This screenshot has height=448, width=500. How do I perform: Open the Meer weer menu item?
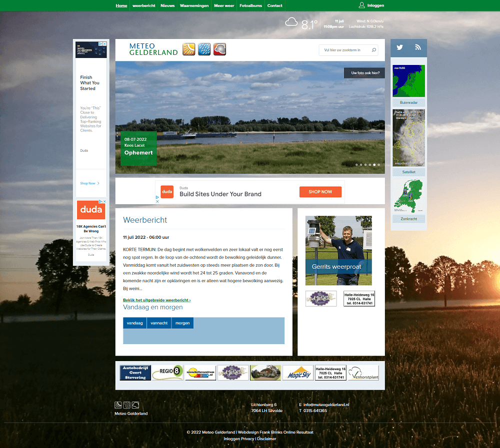pos(224,5)
